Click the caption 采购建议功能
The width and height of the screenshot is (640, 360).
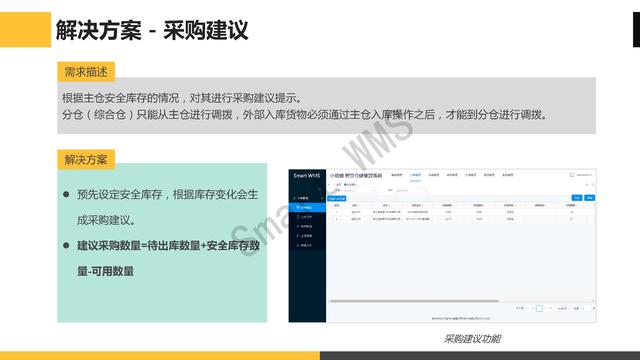pyautogui.click(x=472, y=338)
